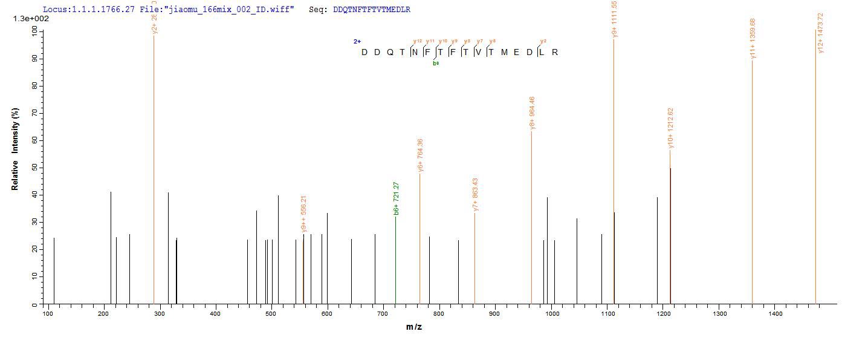Screen dimensions: 868x340
Task: Click the y9+ 1111.55 peak label
Action: tap(614, 19)
